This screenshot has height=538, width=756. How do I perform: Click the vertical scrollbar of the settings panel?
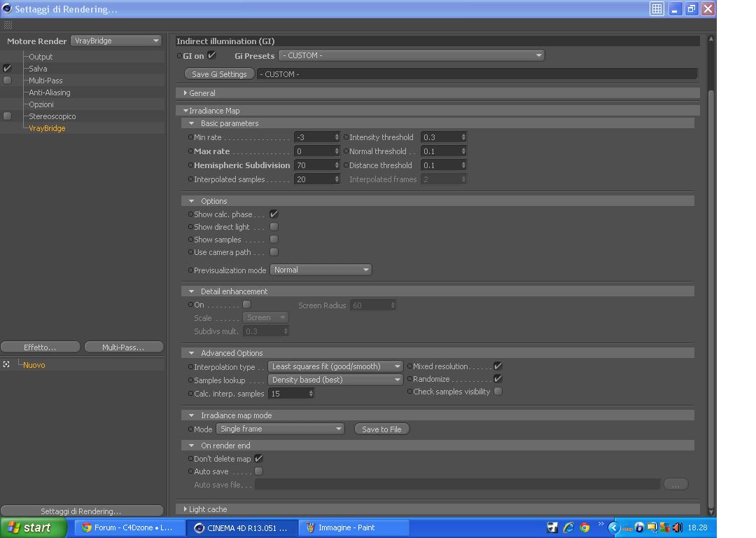pyautogui.click(x=710, y=275)
